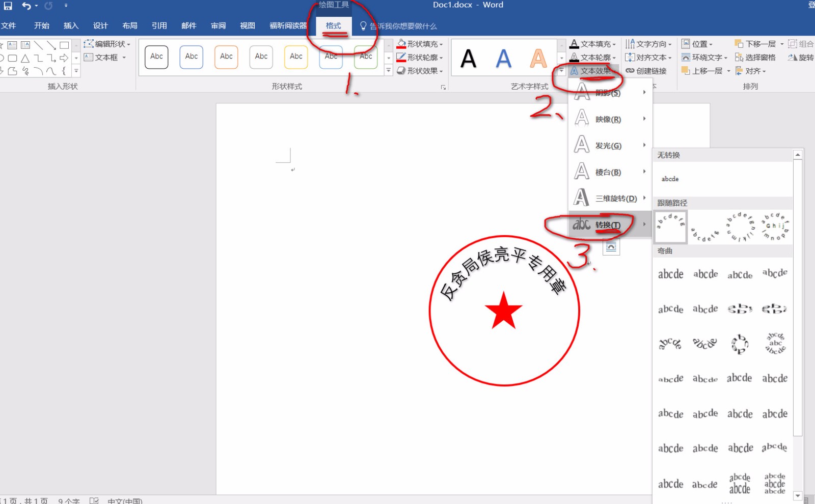Switch to the 插入 tab

click(71, 26)
